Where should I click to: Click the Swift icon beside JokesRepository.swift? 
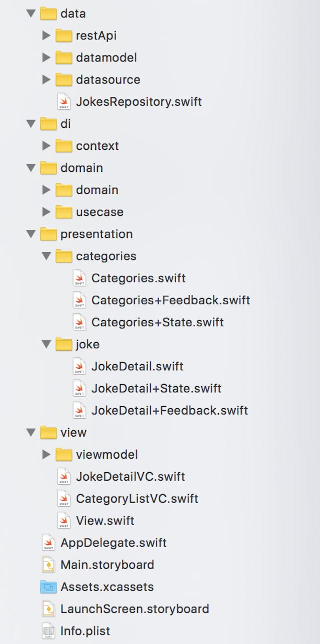63,102
